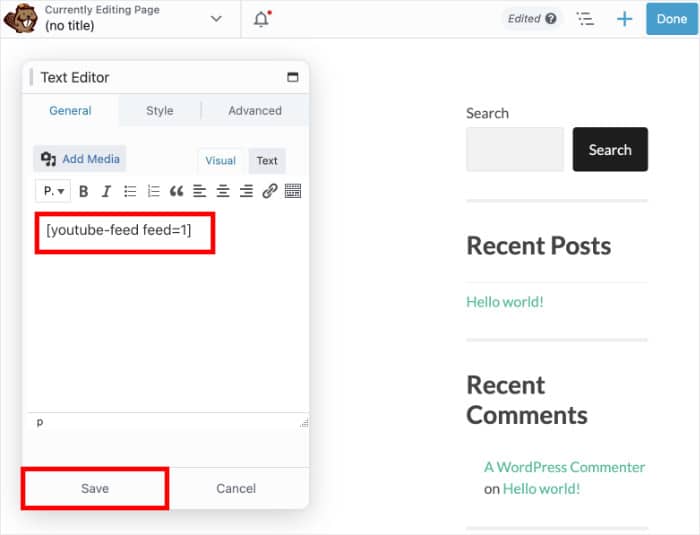Align text center

[x=223, y=192]
